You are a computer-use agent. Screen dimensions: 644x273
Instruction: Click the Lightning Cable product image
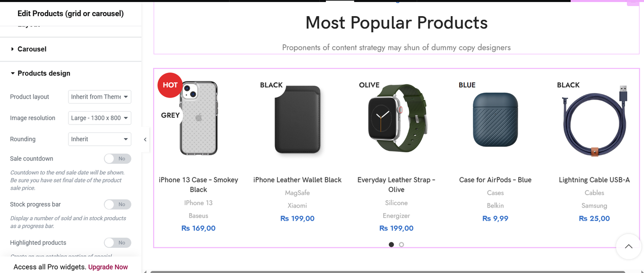click(x=594, y=121)
